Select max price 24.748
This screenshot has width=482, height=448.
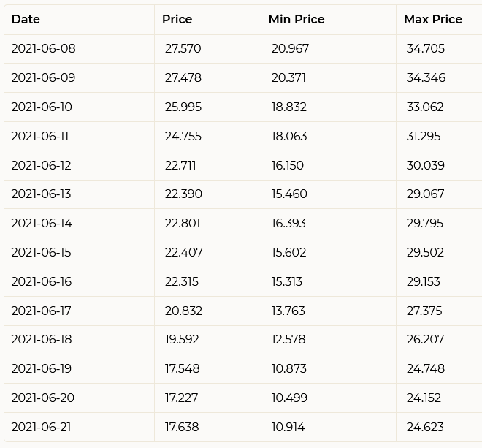[x=426, y=369]
